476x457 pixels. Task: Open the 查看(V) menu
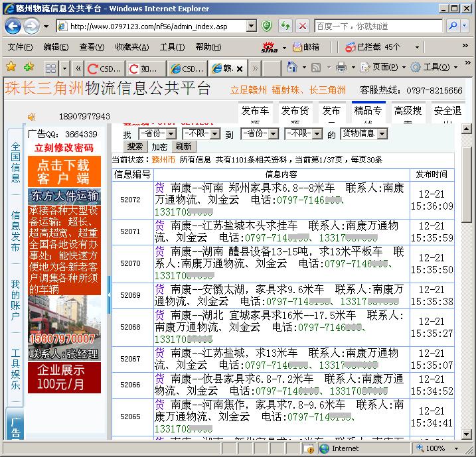pos(92,47)
